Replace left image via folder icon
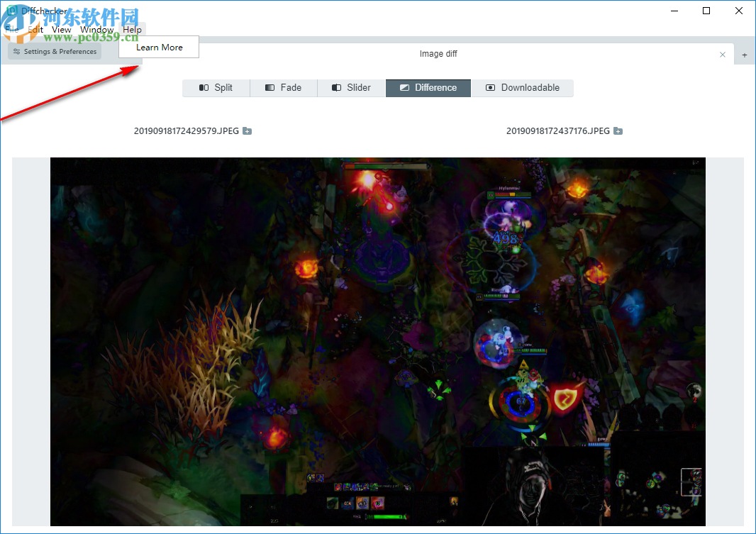756x534 pixels. click(248, 131)
